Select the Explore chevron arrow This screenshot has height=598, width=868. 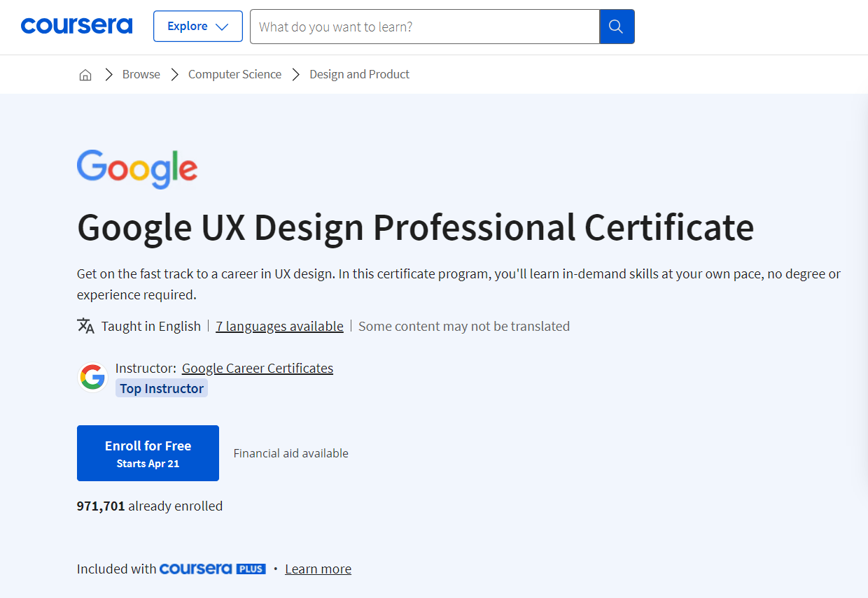tap(223, 26)
